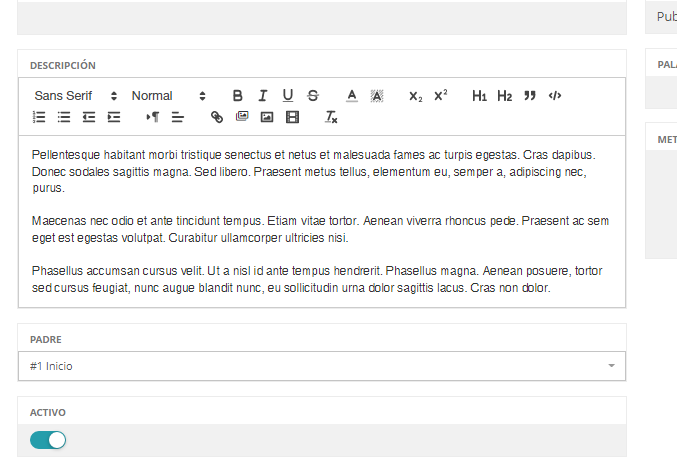Open the Sans Serif font dropdown
The height and width of the screenshot is (460, 677).
(75, 96)
